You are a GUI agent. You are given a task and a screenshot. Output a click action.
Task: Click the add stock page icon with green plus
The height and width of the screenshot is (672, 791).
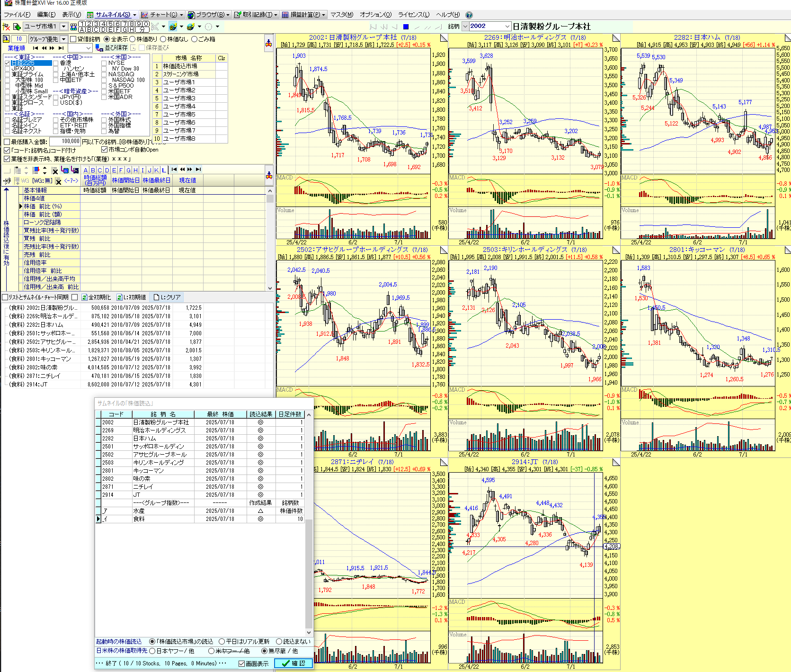17,27
